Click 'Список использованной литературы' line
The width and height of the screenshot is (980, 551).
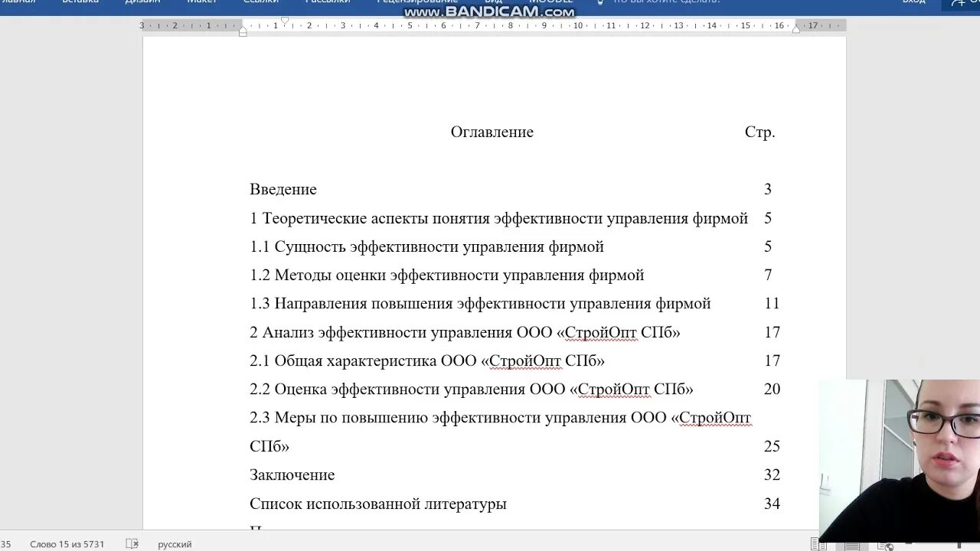click(378, 504)
